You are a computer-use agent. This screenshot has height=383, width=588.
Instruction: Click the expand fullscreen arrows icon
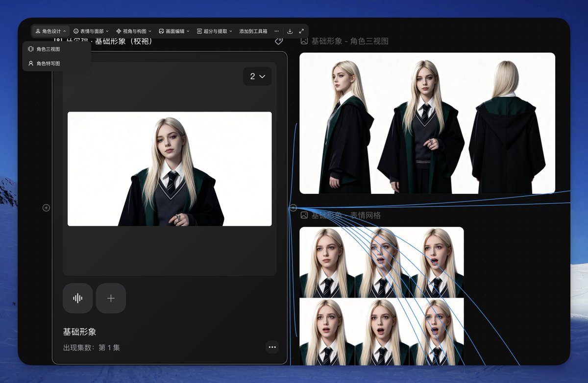[x=301, y=31]
